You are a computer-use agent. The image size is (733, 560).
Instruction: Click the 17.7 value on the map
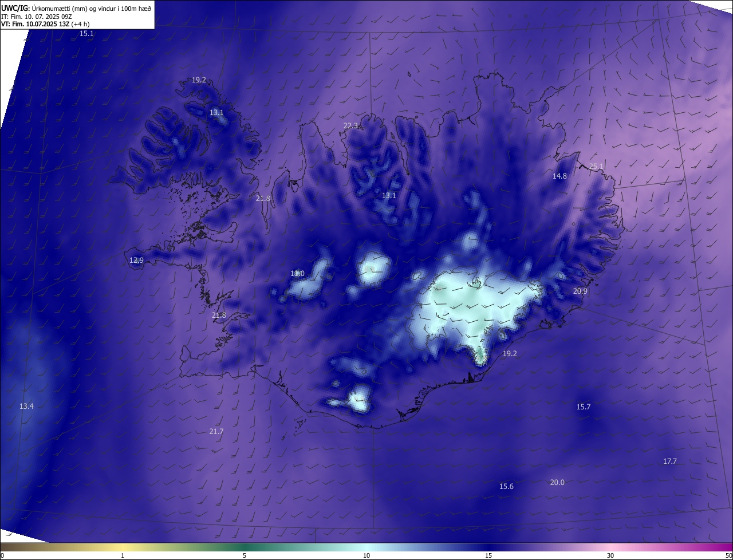coord(670,462)
